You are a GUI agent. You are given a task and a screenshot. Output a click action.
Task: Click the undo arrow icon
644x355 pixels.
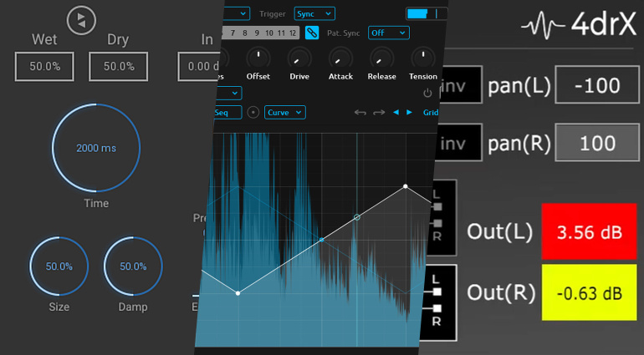[360, 112]
